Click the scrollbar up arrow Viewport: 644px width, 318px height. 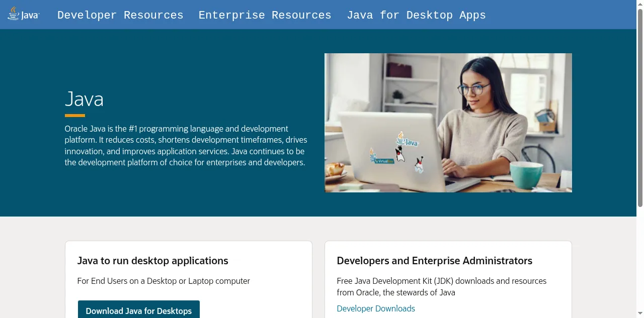tap(640, 4)
